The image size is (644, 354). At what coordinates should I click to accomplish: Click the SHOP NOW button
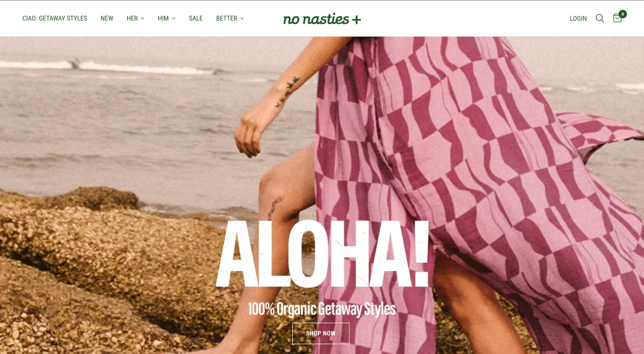click(x=321, y=333)
